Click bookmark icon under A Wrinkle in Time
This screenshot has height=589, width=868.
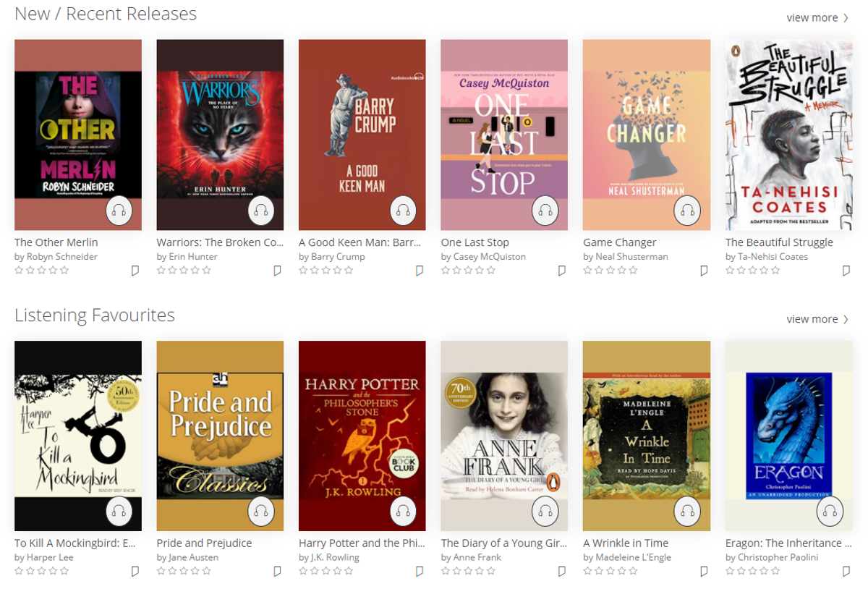(x=704, y=572)
